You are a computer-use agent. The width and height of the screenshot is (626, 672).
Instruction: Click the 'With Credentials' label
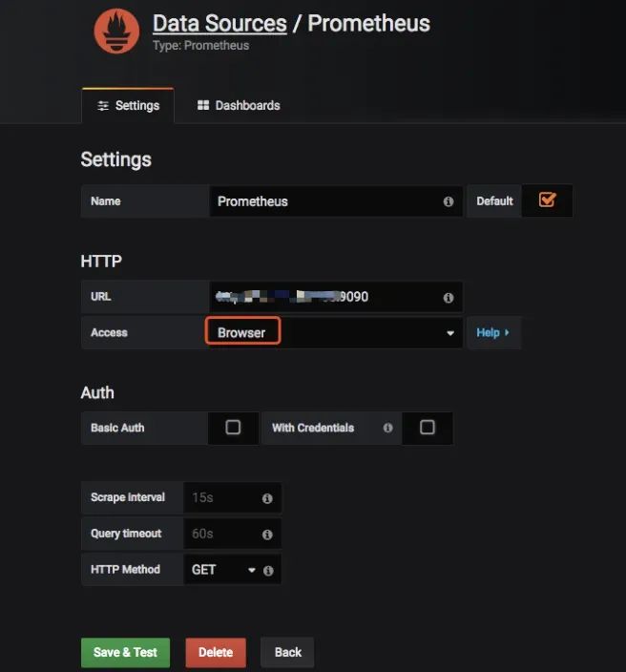click(313, 428)
